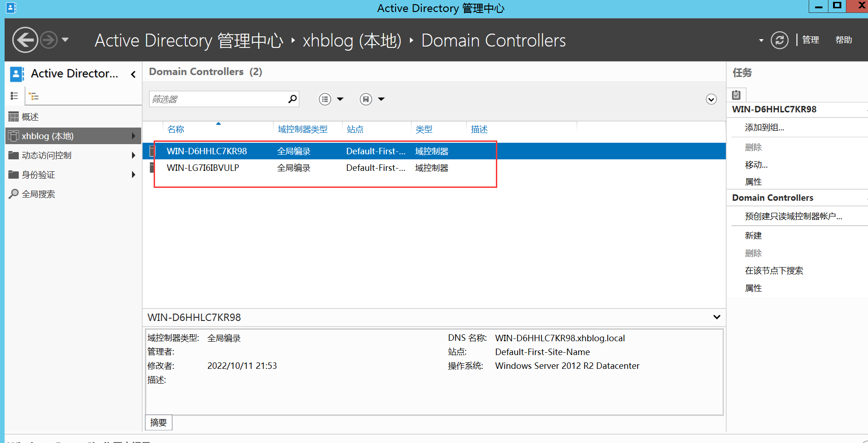
Task: Open the list view options icon
Action: (x=325, y=99)
